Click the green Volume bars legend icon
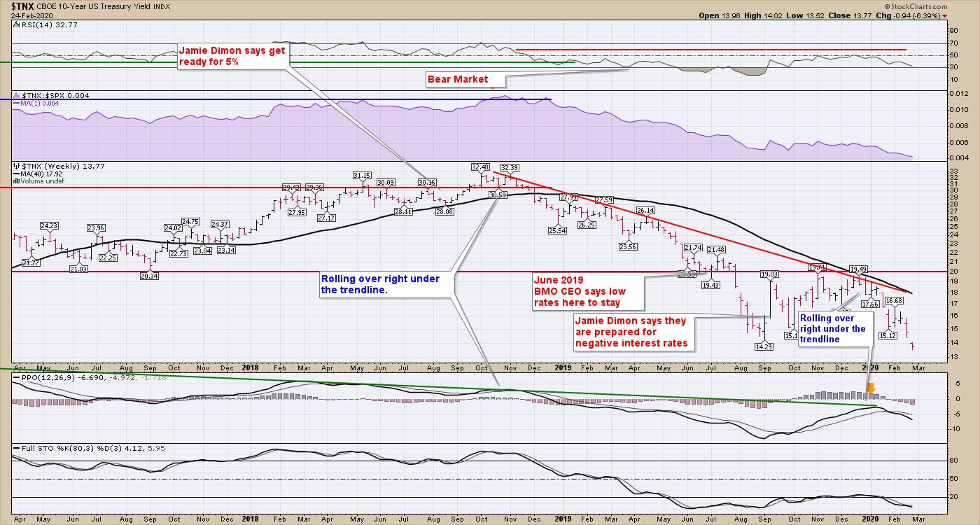 pyautogui.click(x=17, y=181)
